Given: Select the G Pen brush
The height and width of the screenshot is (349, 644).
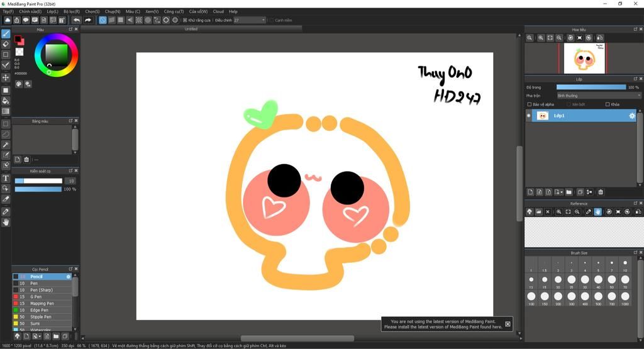Looking at the screenshot, I should point(42,296).
